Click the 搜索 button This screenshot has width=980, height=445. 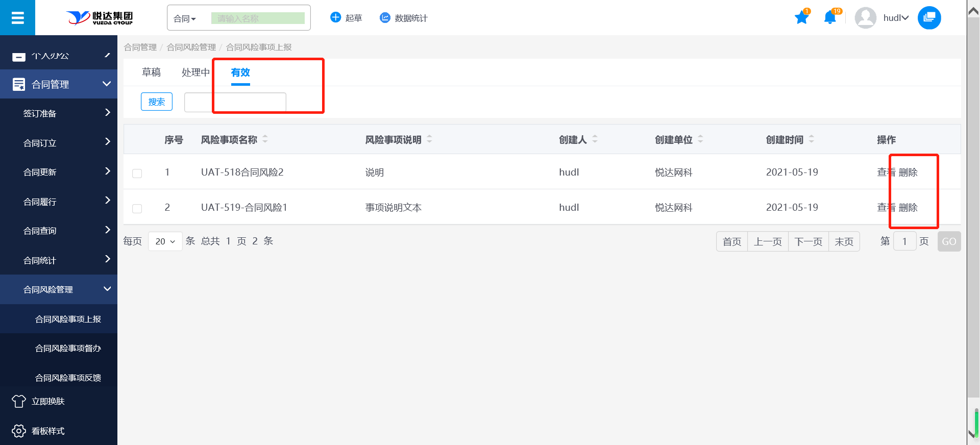[x=157, y=102]
